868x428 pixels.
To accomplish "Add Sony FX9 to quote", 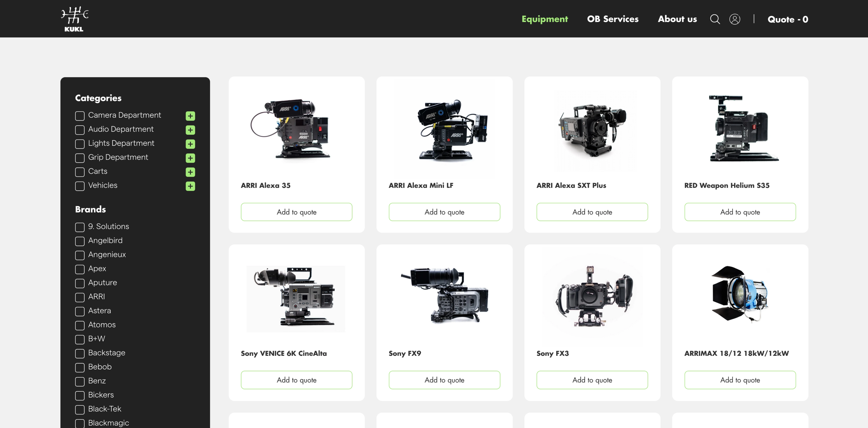I will pos(444,380).
